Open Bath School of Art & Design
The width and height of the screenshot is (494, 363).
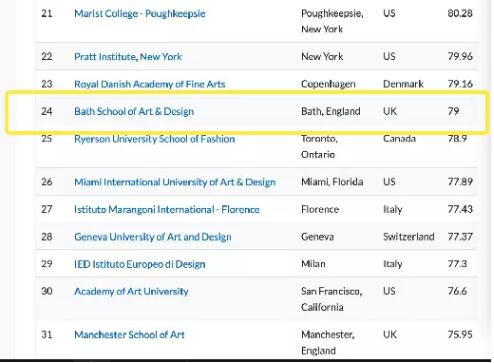coord(134,111)
